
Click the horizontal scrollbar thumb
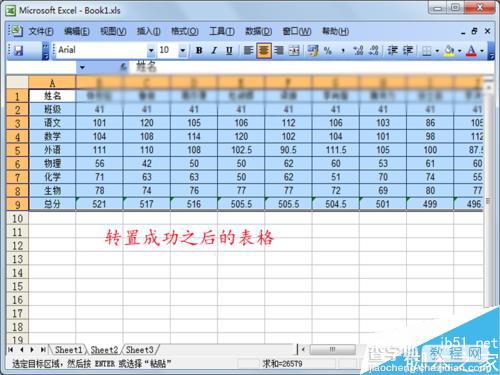[332, 349]
